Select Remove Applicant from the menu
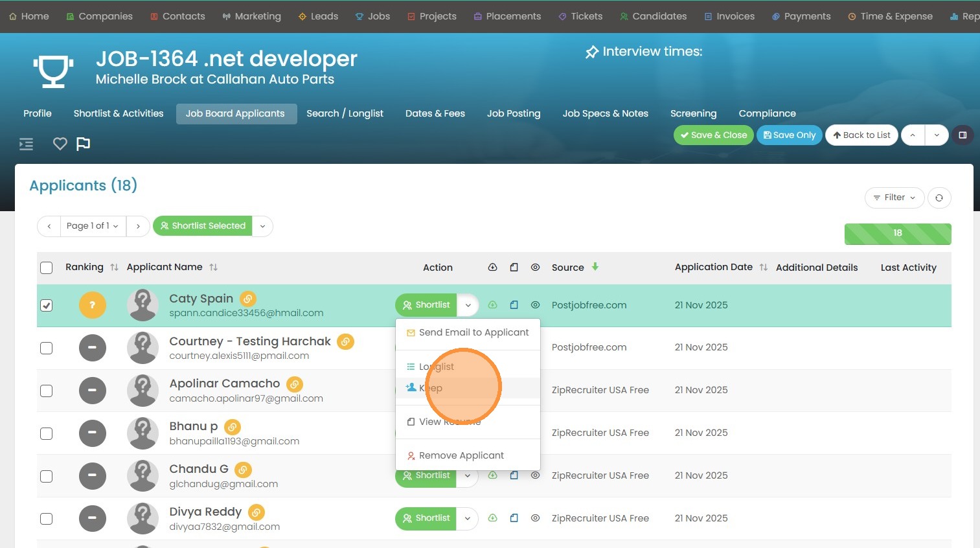The height and width of the screenshot is (548, 980). coord(461,455)
